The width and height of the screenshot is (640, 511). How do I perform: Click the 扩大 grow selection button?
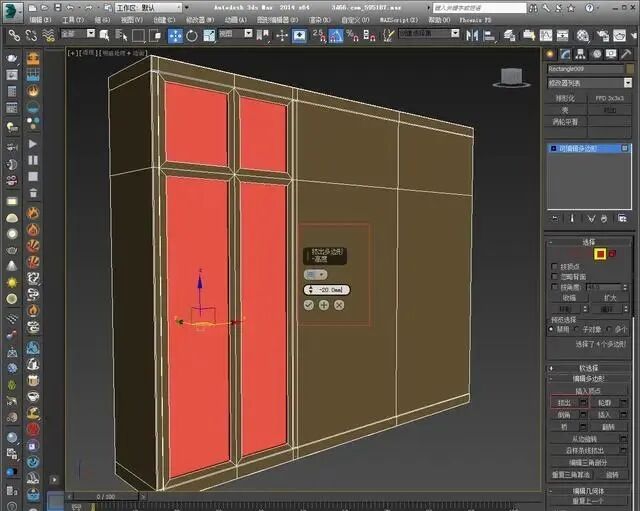click(610, 298)
